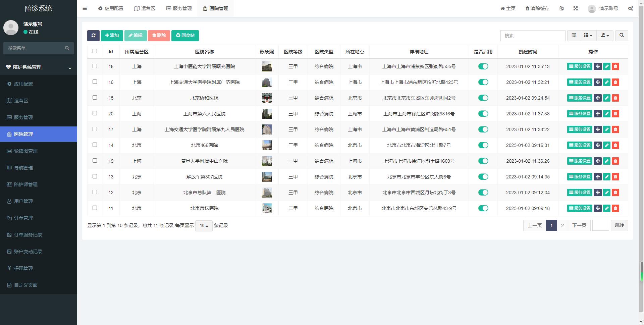644x325 pixels.
Task: Switch to 服务管理 top tab
Action: point(179,8)
